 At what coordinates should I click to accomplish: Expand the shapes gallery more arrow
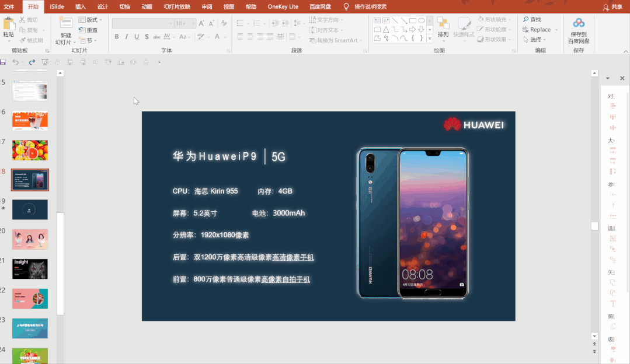[x=430, y=38]
